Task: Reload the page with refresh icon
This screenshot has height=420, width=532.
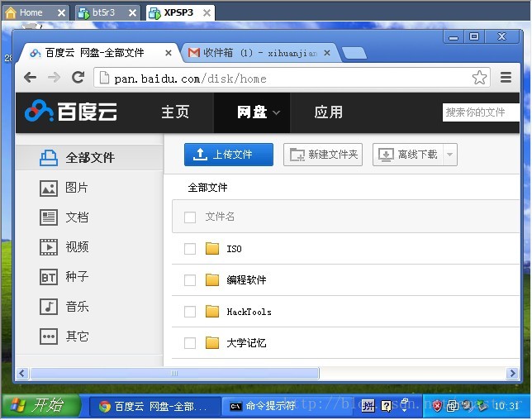Action: click(x=78, y=78)
